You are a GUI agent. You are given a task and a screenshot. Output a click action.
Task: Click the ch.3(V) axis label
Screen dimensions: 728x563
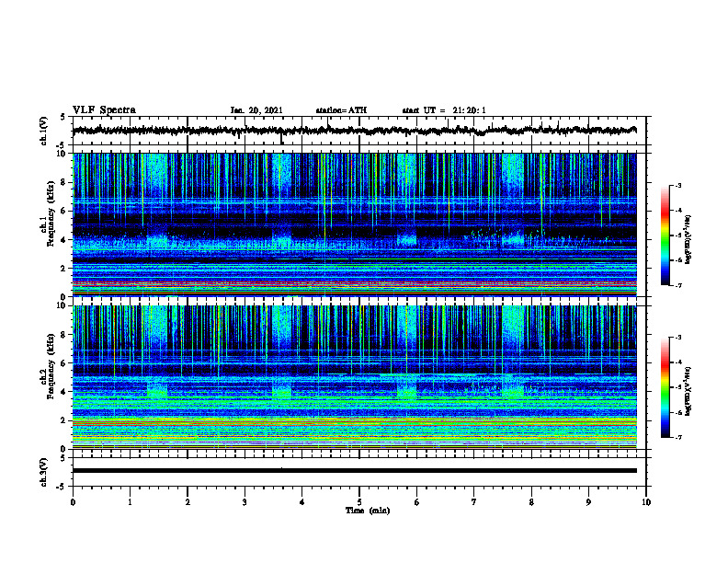tap(43, 473)
